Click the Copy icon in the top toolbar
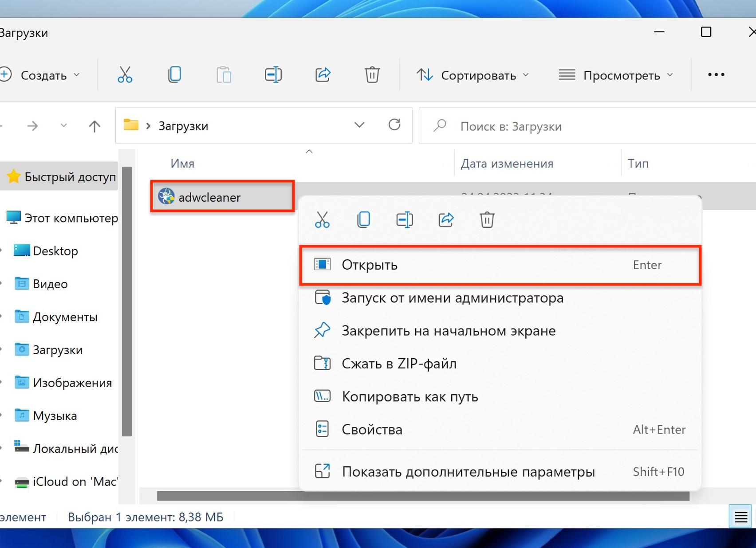 click(174, 74)
